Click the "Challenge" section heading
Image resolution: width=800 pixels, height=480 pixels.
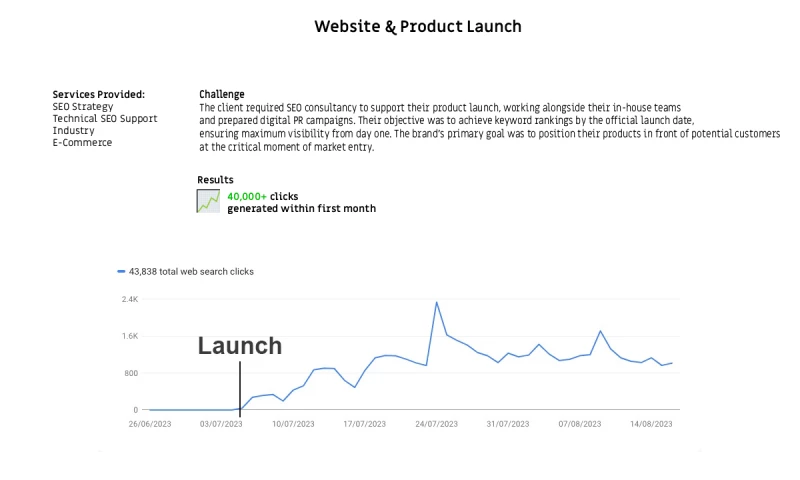point(222,95)
